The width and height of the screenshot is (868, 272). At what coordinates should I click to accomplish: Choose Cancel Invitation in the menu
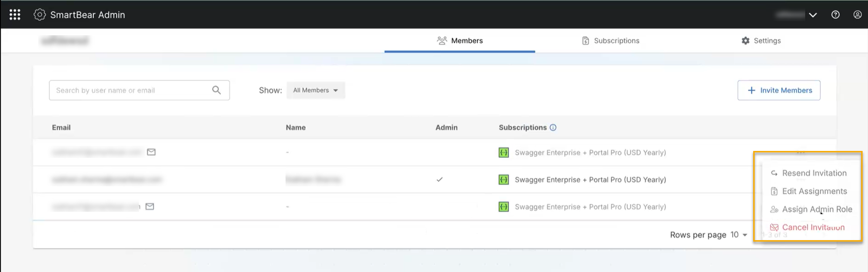[x=809, y=227]
